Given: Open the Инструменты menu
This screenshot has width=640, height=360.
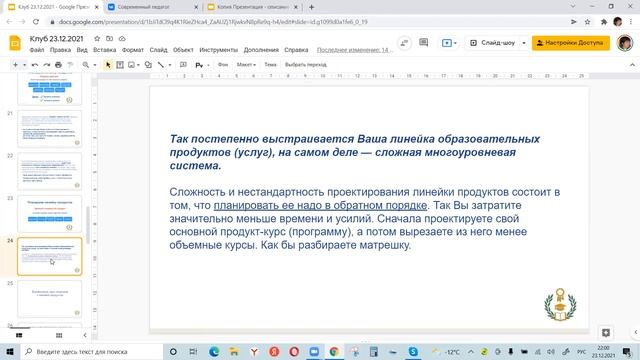Looking at the screenshot, I should 218,50.
